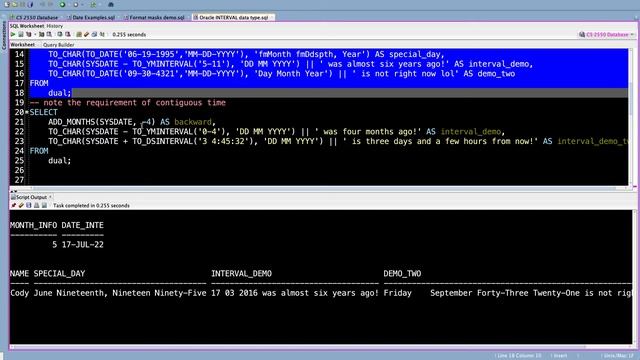
Task: Click the editor horizontal scrollbar
Action: tap(318, 188)
